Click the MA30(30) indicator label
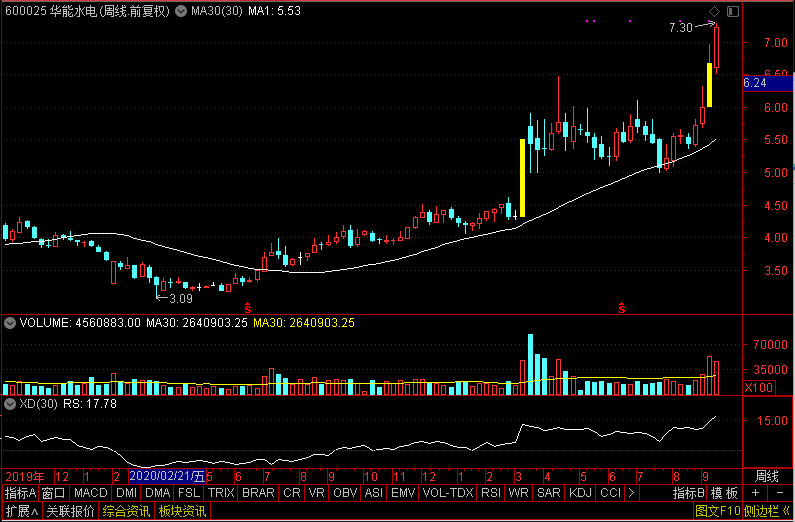Viewport: 795px width, 522px height. [216, 11]
